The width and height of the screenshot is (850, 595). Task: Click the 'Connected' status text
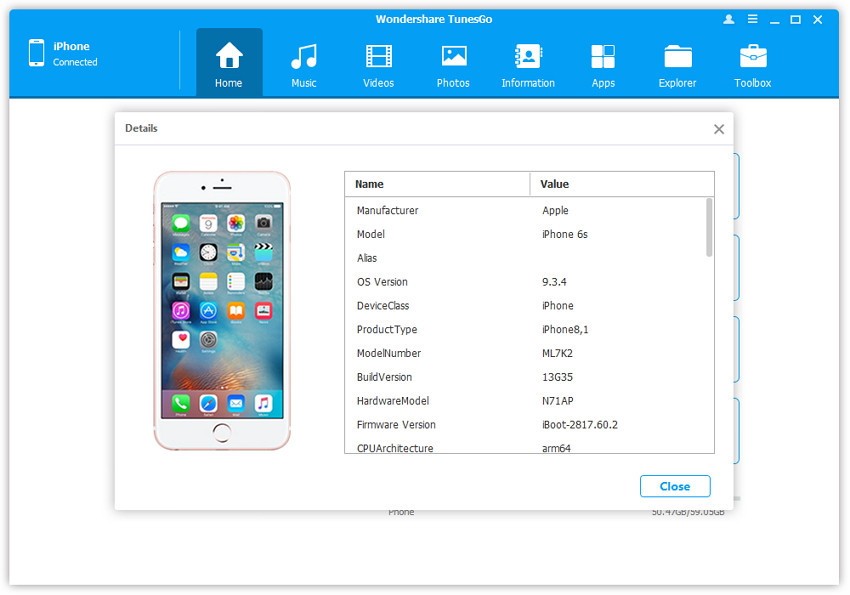pos(75,62)
